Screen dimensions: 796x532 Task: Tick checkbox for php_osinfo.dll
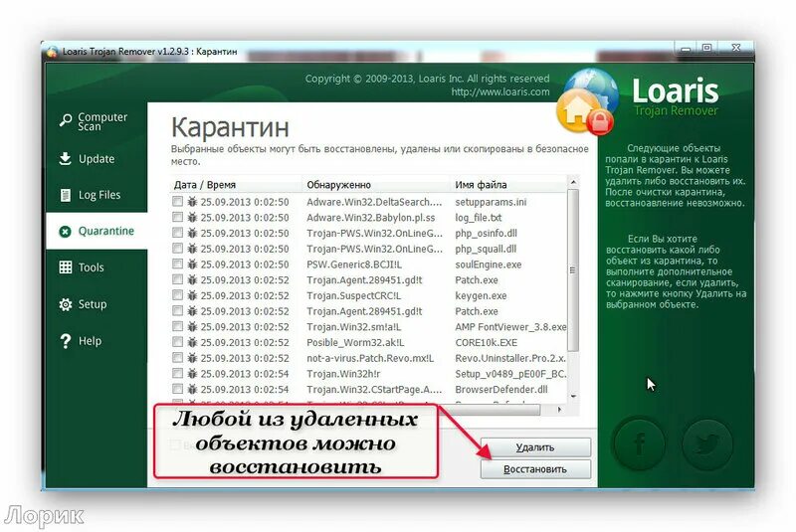(x=177, y=233)
